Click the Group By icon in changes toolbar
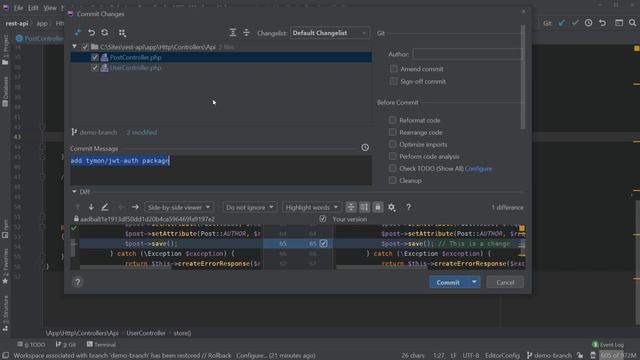The image size is (640, 360). [x=122, y=33]
